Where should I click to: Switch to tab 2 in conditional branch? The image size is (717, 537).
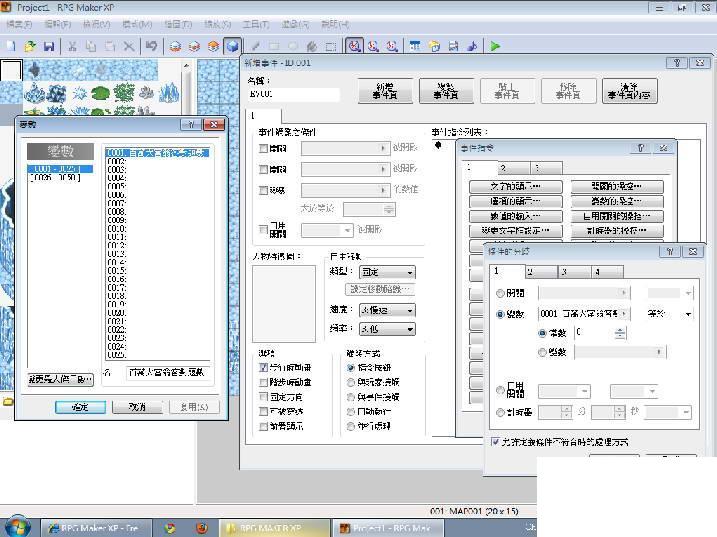[x=541, y=272]
